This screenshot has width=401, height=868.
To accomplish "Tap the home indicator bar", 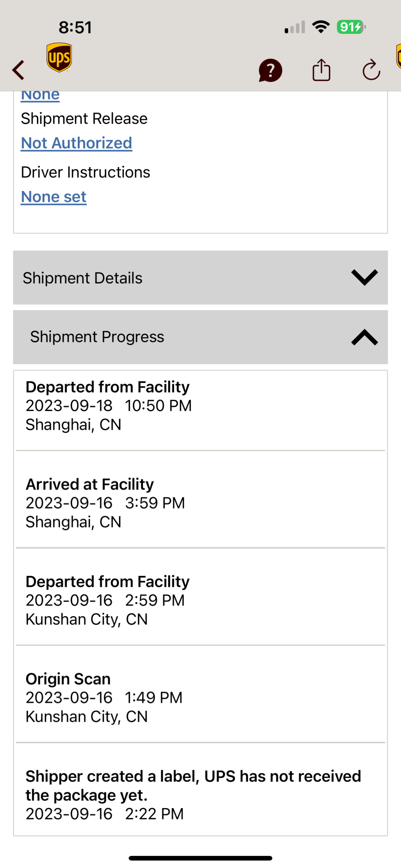I will (x=200, y=858).
